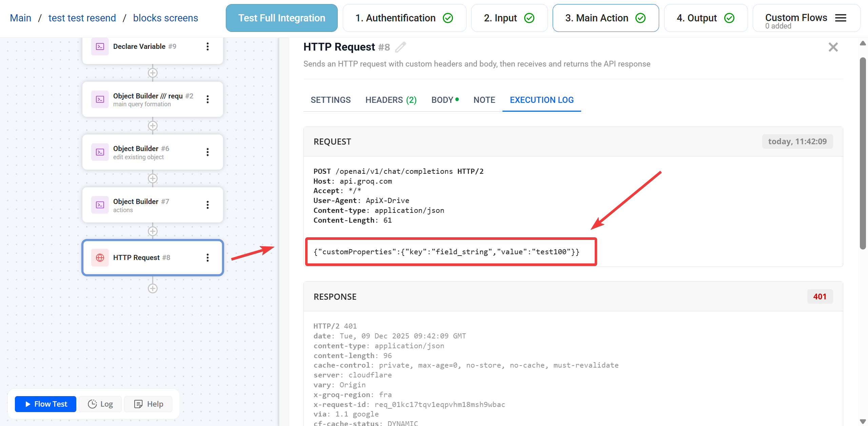Click the X to close the HTTP Request panel

coord(833,47)
